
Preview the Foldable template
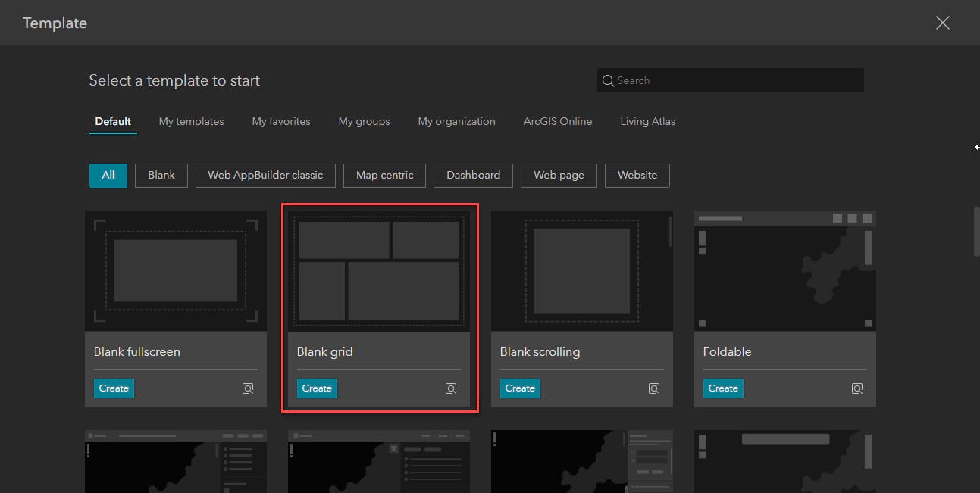[x=857, y=388]
